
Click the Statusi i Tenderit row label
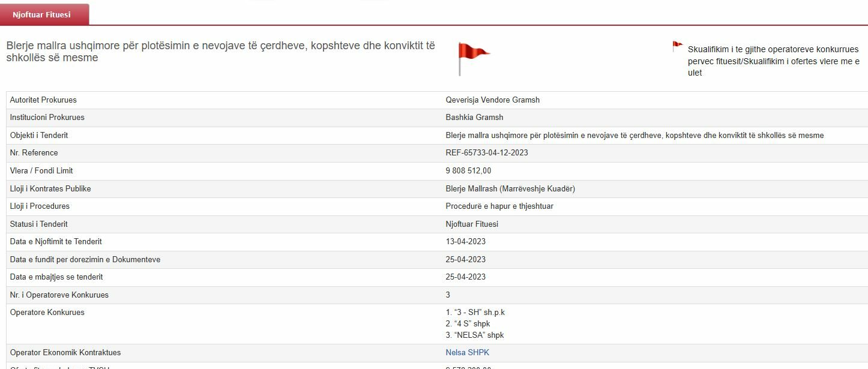click(x=38, y=224)
